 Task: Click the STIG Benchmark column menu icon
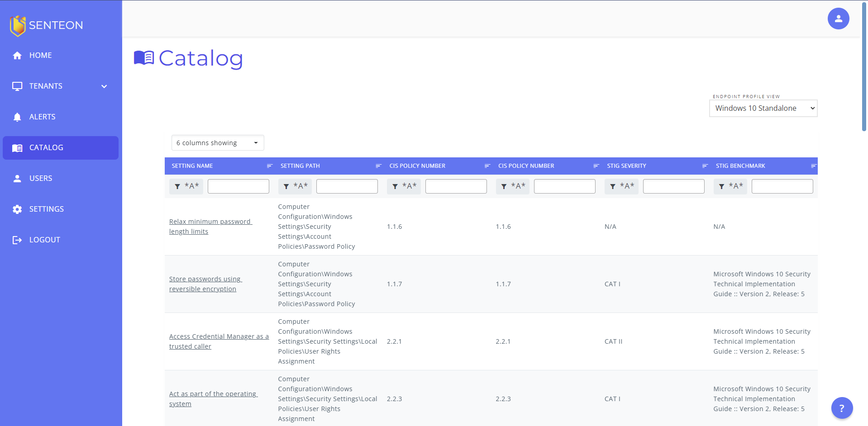[813, 166]
